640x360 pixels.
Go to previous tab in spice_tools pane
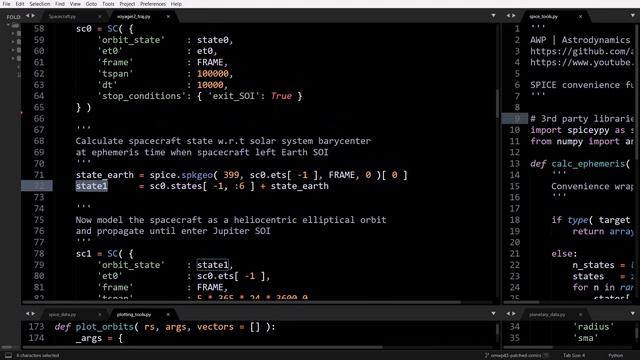coord(509,16)
